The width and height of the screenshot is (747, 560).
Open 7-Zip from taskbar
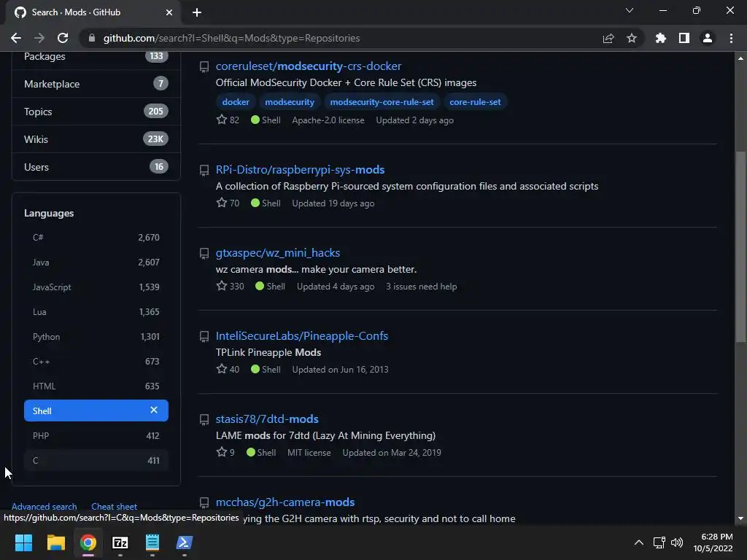coord(120,542)
